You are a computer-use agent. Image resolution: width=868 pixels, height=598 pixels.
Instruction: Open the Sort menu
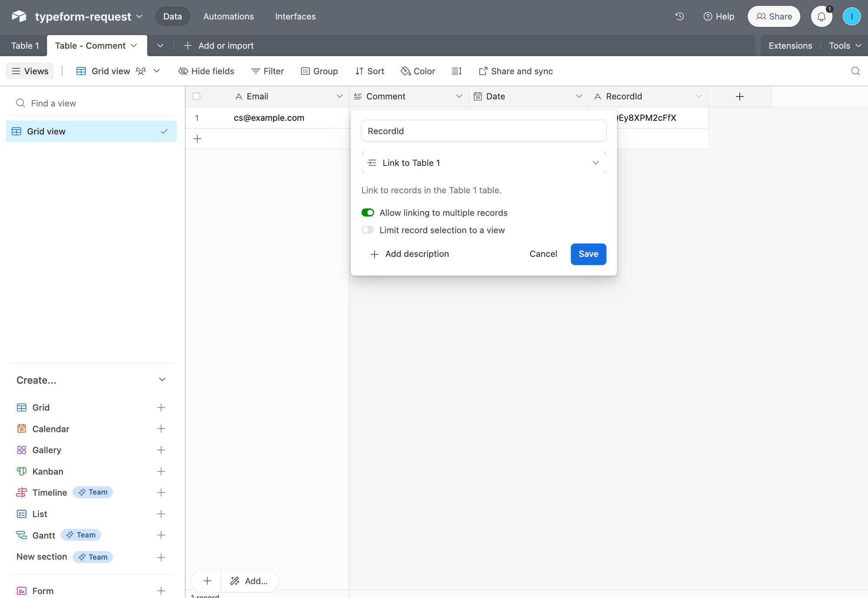point(370,71)
